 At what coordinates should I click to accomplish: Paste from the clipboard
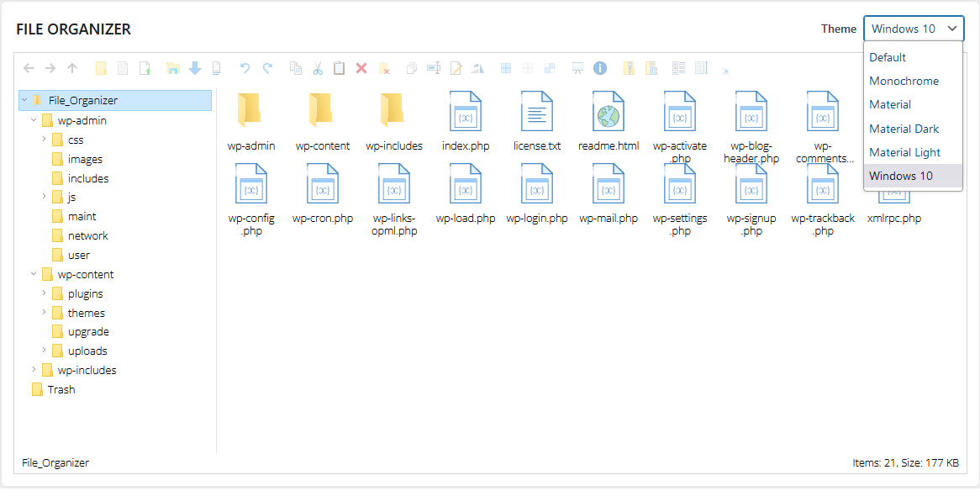tap(340, 68)
